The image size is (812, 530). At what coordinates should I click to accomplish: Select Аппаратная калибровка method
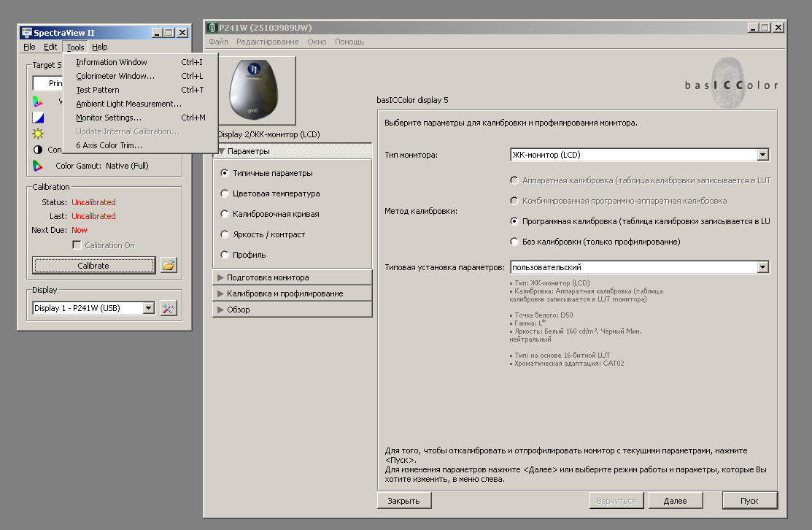point(514,180)
